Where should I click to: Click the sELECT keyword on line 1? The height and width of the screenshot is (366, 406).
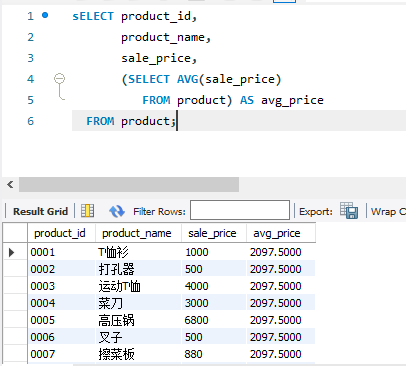[93, 16]
